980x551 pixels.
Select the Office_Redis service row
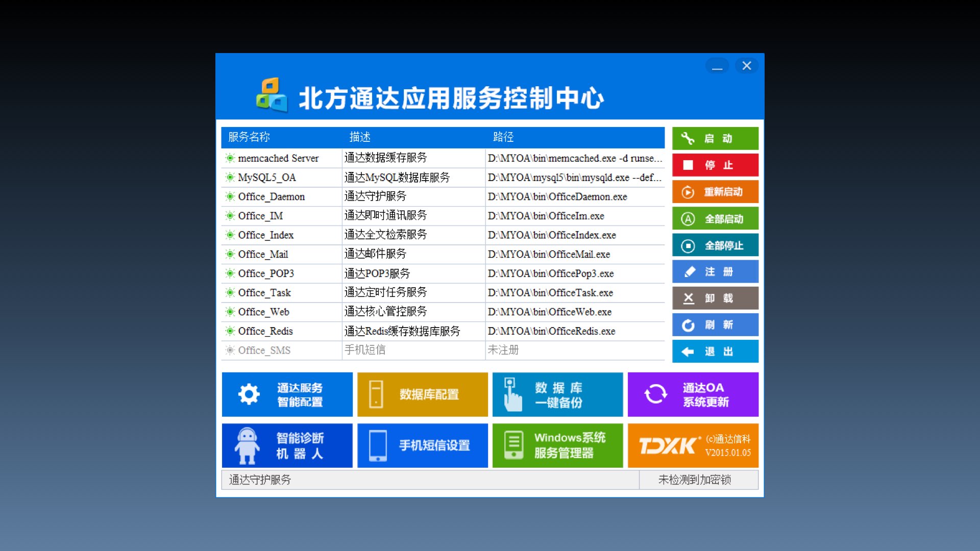coord(443,331)
